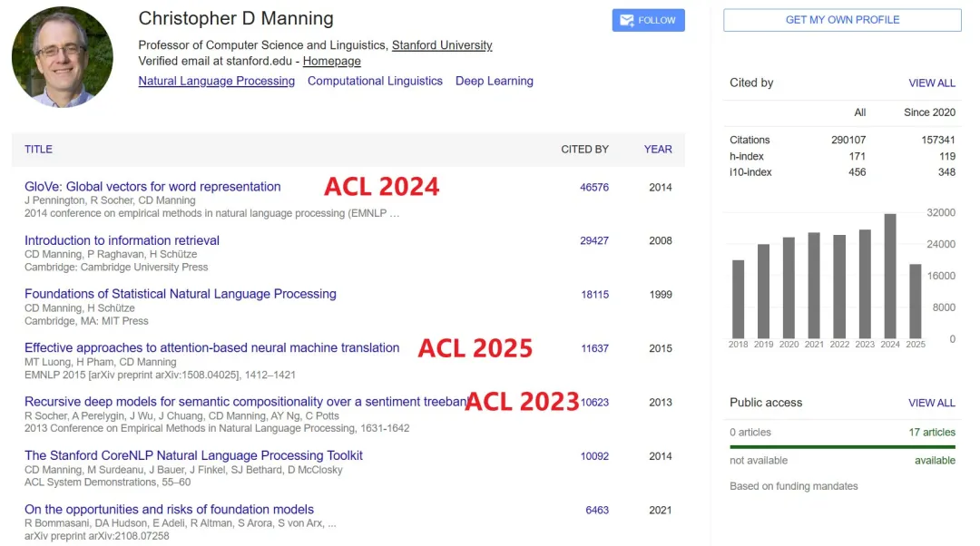Select the Computational Linguistics interest tag
The height and width of the screenshot is (546, 980).
pyautogui.click(x=375, y=81)
